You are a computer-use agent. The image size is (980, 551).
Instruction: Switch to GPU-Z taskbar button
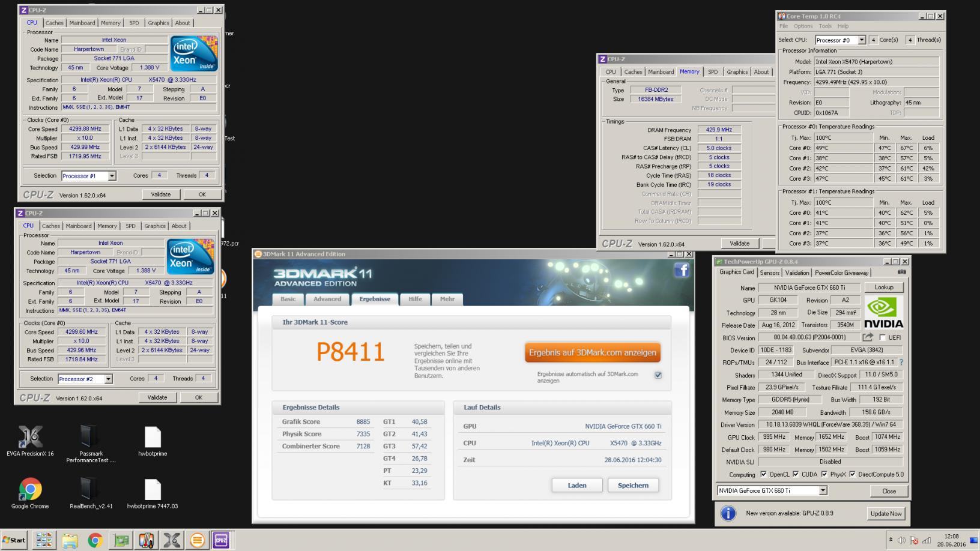click(x=121, y=540)
